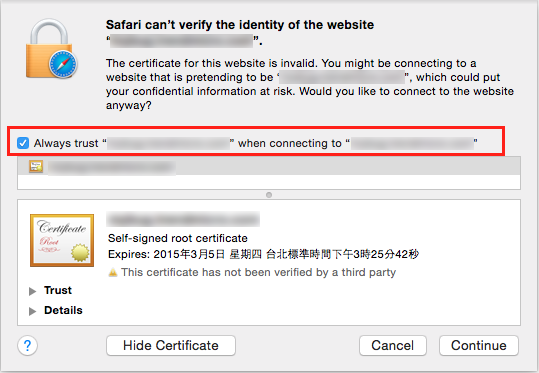Click the Continue button
The width and height of the screenshot is (539, 373).
click(478, 345)
